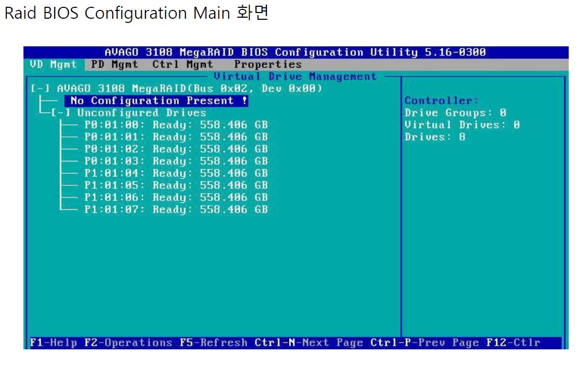Select drive P1:01:04 in the list
Screen dimensions: 588x366
tap(176, 173)
